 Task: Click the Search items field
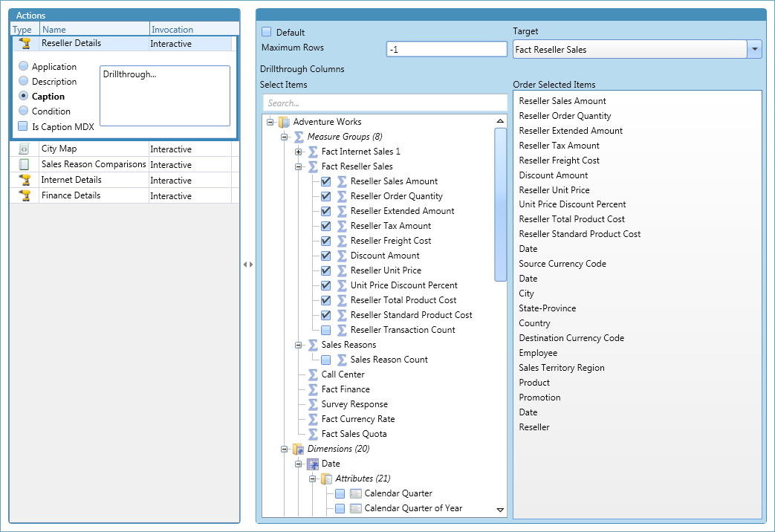[x=385, y=103]
